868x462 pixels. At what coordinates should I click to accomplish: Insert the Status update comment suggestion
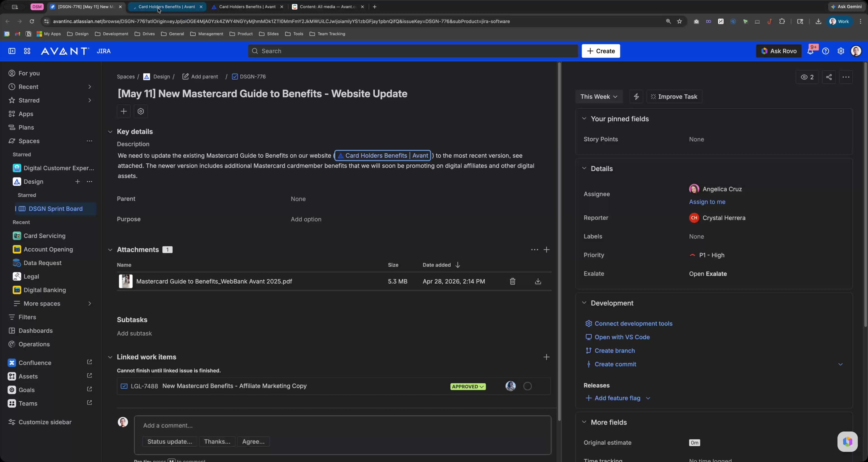click(x=170, y=442)
